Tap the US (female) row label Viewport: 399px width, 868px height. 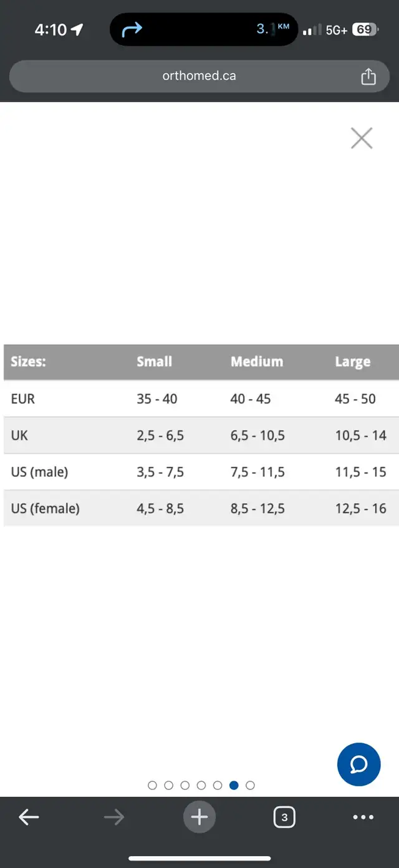click(x=46, y=509)
